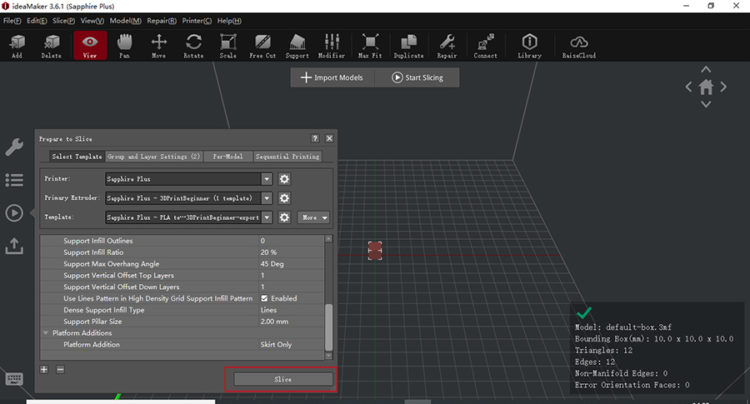The width and height of the screenshot is (750, 404).
Task: Open Primary Extruder settings gear icon
Action: 284,198
